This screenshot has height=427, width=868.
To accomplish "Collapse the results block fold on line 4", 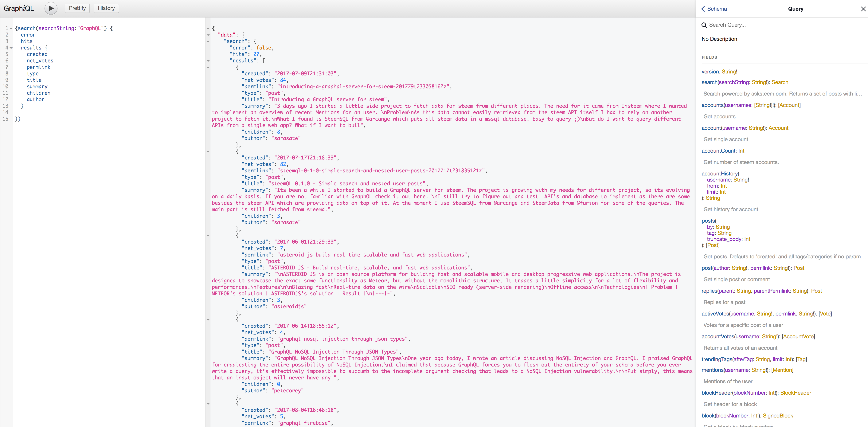I will [11, 48].
